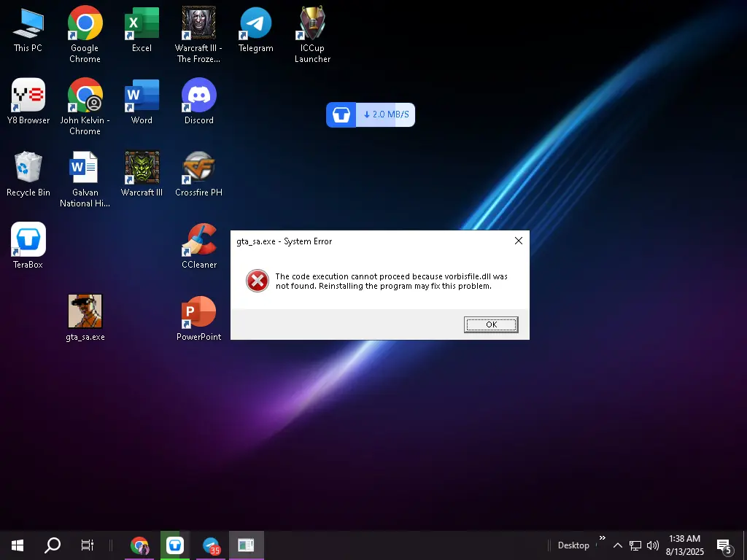747x560 pixels.
Task: Select the Word desktop shortcut
Action: click(x=142, y=101)
